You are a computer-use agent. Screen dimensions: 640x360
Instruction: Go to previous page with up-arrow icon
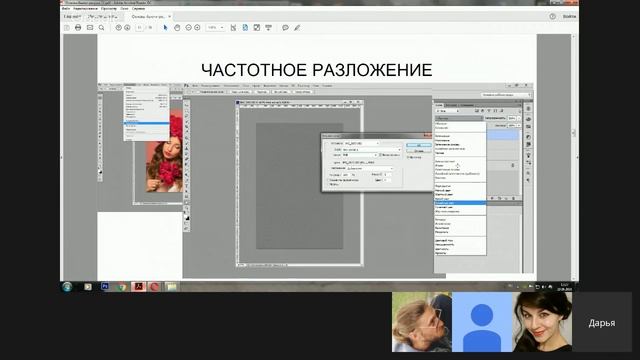pyautogui.click(x=118, y=28)
